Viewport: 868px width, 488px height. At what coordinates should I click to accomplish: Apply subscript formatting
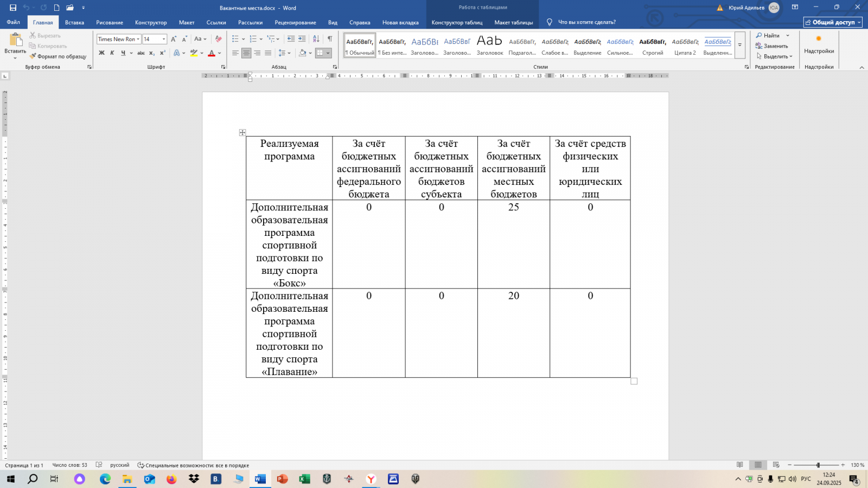coord(152,53)
